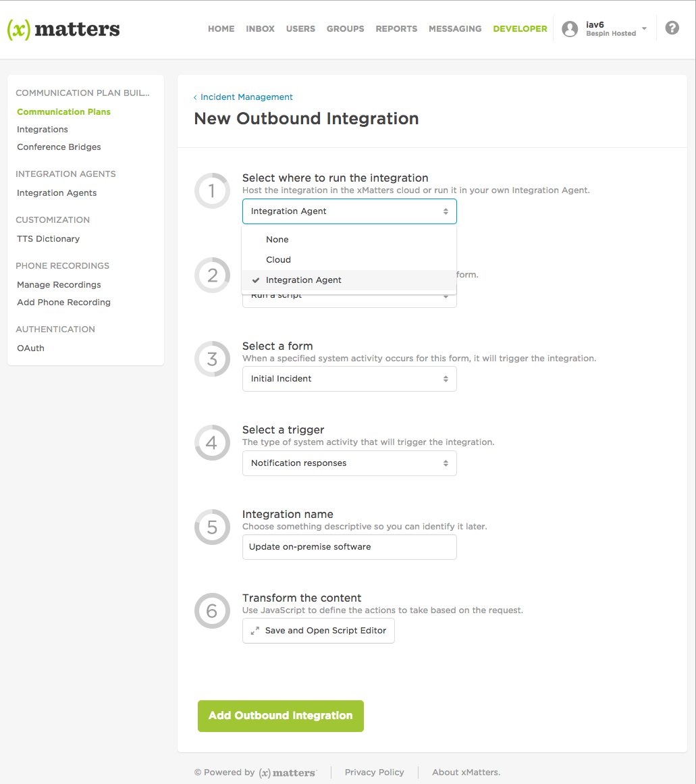Image resolution: width=696 pixels, height=784 pixels.
Task: Open the Integration Agent location dropdown
Action: 350,211
